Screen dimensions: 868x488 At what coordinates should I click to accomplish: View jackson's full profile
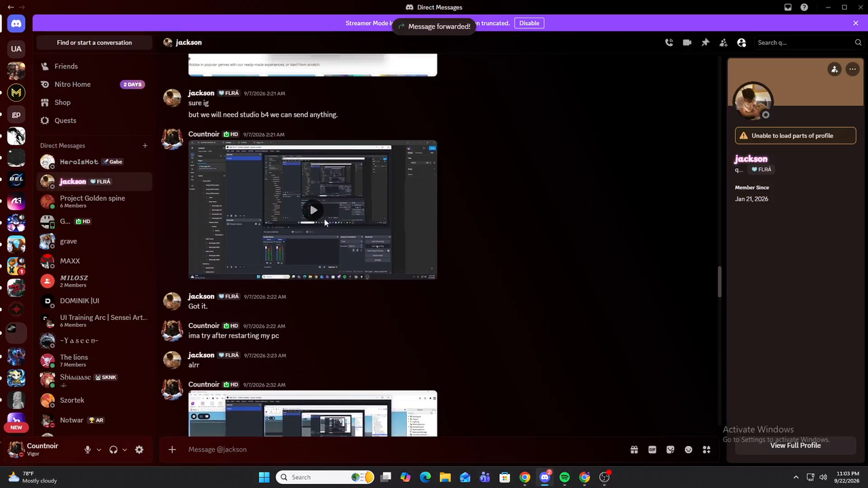795,445
